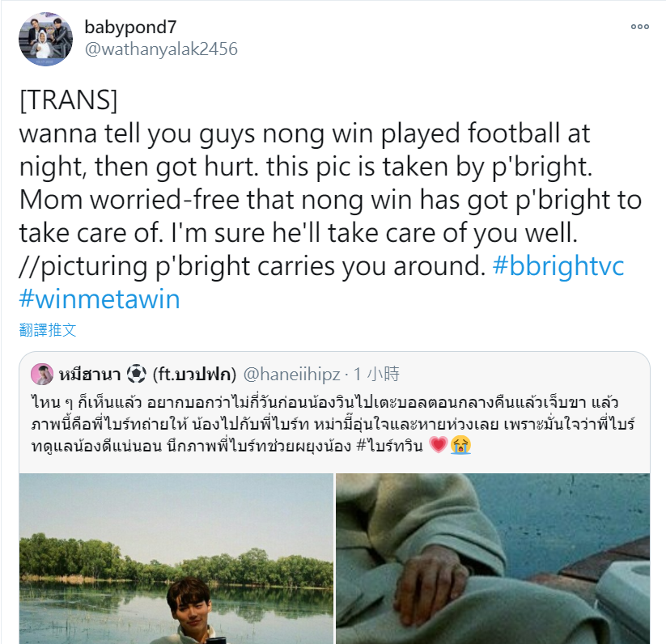Click the หมีฮานา display name in quoted tweet
The image size is (666, 644).
point(90,374)
